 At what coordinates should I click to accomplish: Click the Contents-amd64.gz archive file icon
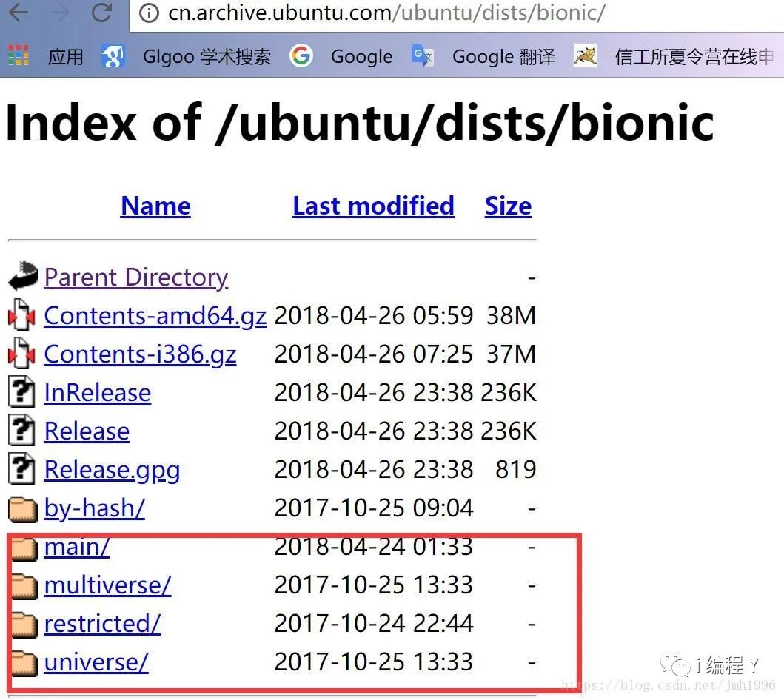21,314
